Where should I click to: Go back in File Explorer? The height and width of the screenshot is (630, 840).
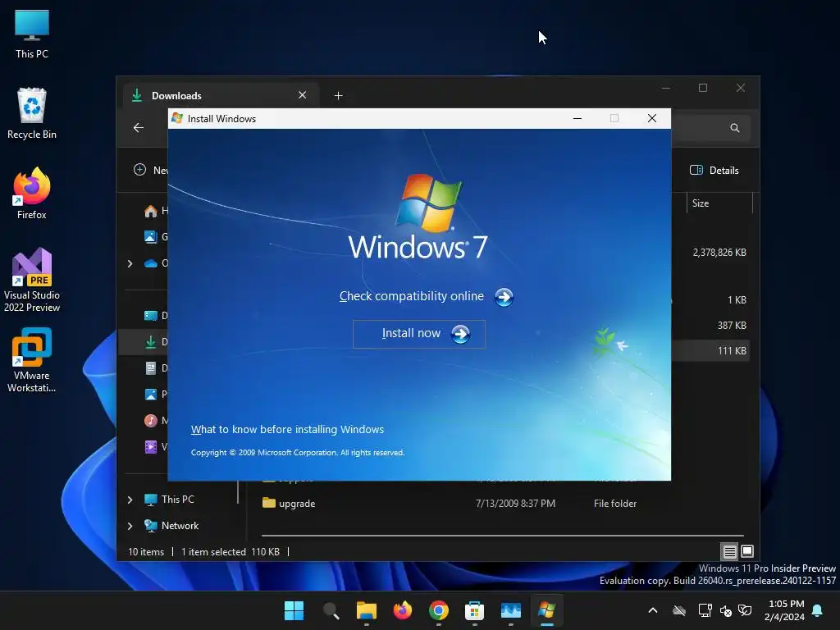coord(138,127)
